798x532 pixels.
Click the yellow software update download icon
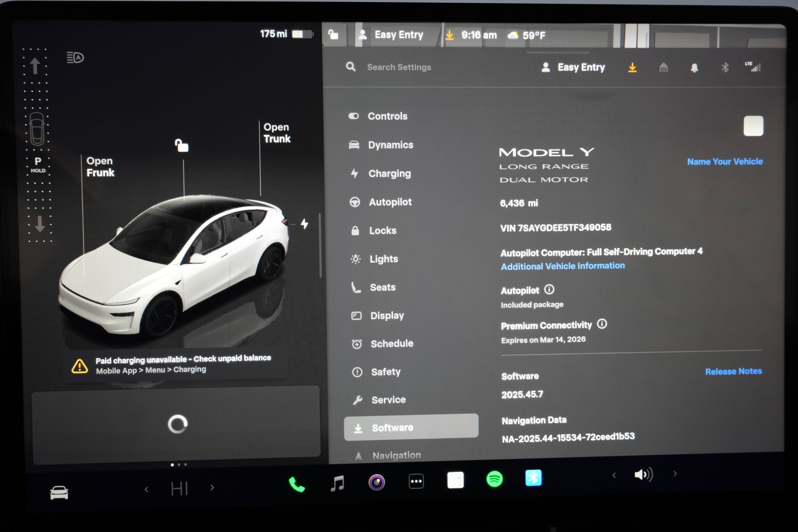point(632,68)
